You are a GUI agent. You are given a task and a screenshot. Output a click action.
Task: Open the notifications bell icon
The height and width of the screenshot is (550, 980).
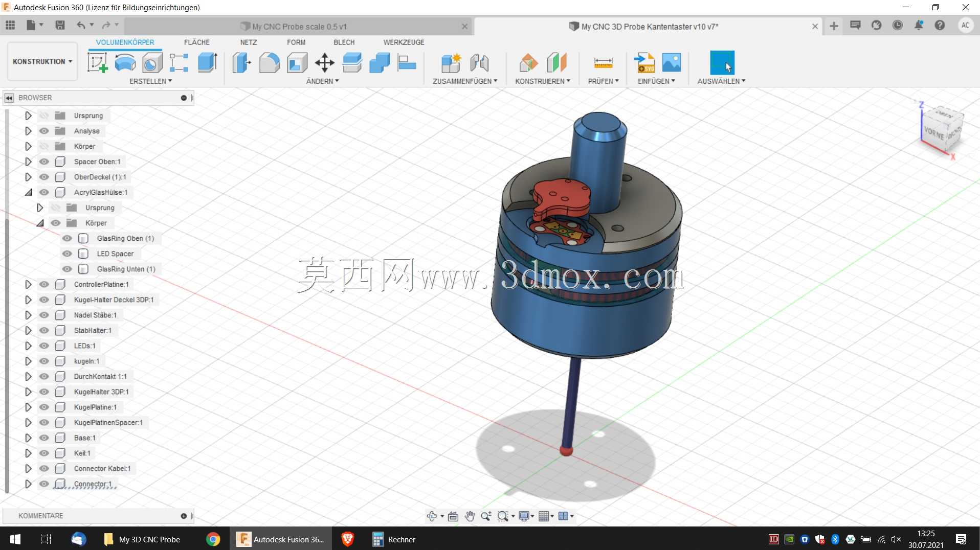coord(919,25)
